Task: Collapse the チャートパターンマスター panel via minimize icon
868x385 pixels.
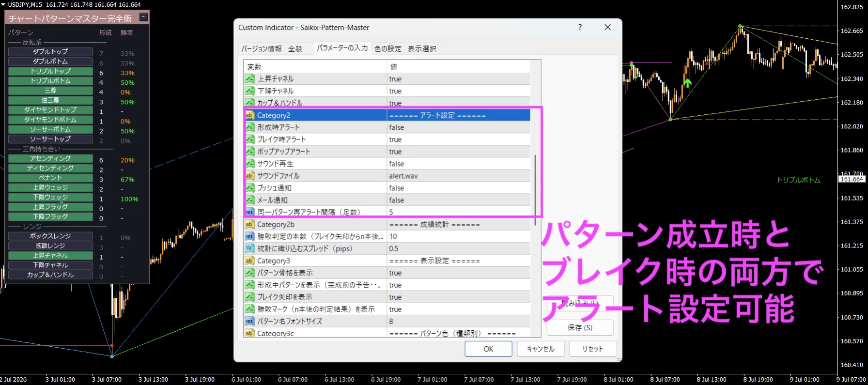Action: [143, 17]
